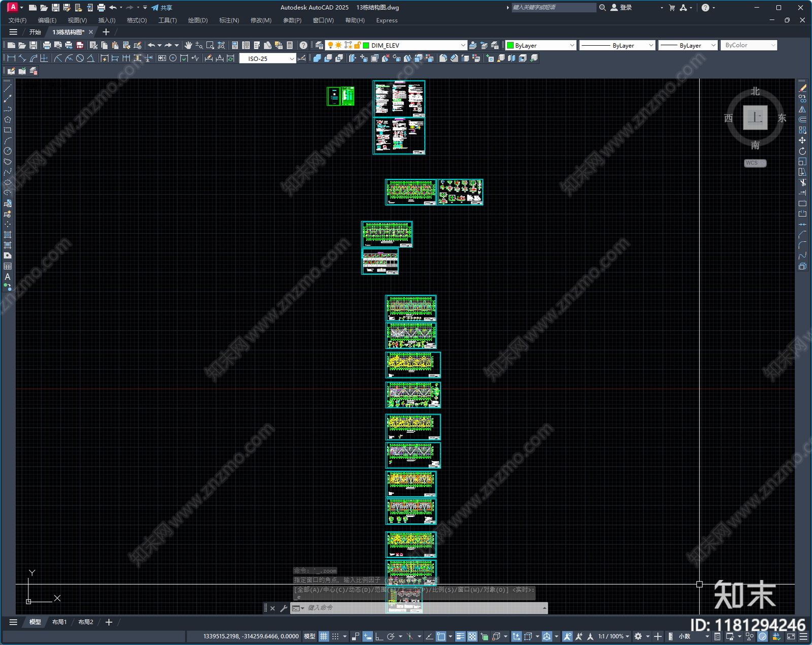
Task: Toggle dynamic input in status bar
Action: pos(367,636)
